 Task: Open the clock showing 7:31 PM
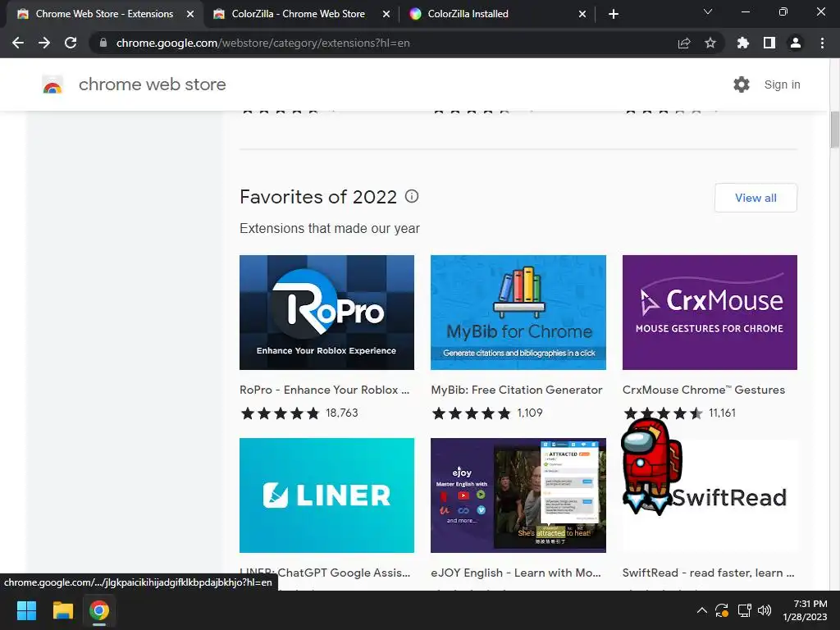(806, 610)
